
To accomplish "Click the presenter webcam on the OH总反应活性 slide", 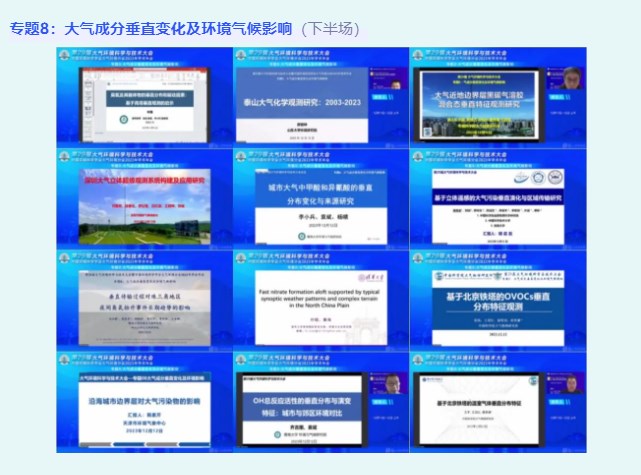I will pyautogui.click(x=393, y=385).
